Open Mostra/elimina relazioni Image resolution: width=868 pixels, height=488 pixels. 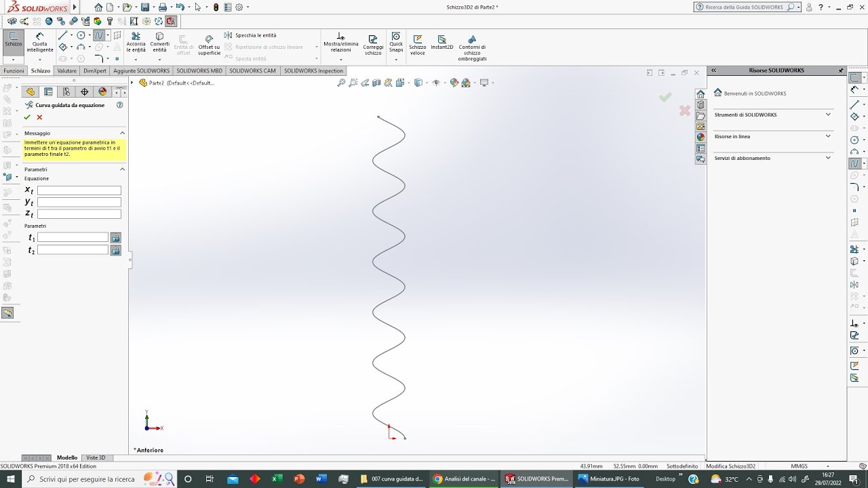341,42
